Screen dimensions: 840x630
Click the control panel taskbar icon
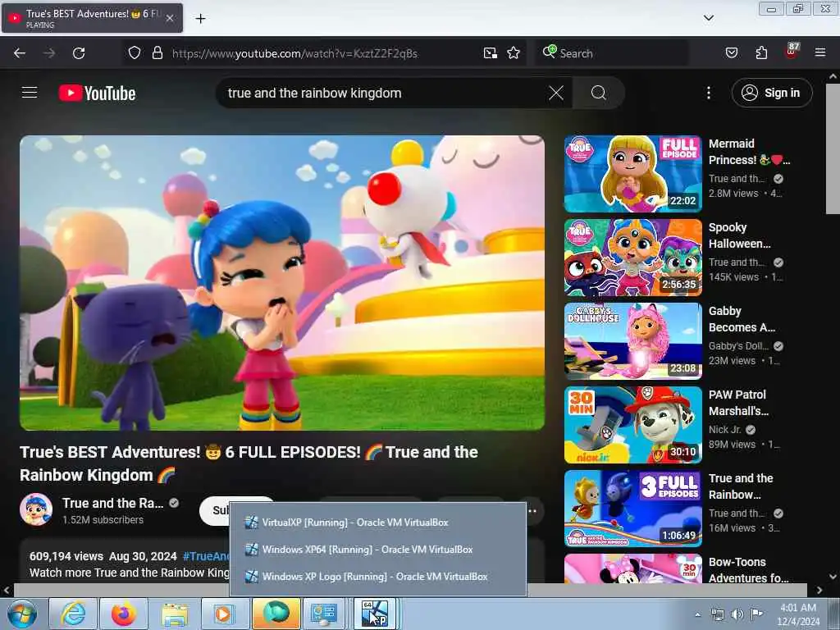tap(325, 614)
